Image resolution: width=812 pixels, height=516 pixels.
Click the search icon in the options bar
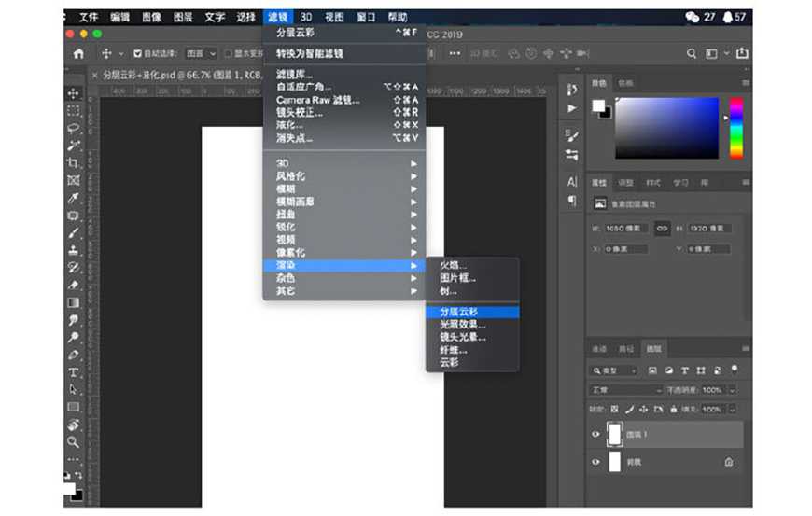click(x=692, y=54)
